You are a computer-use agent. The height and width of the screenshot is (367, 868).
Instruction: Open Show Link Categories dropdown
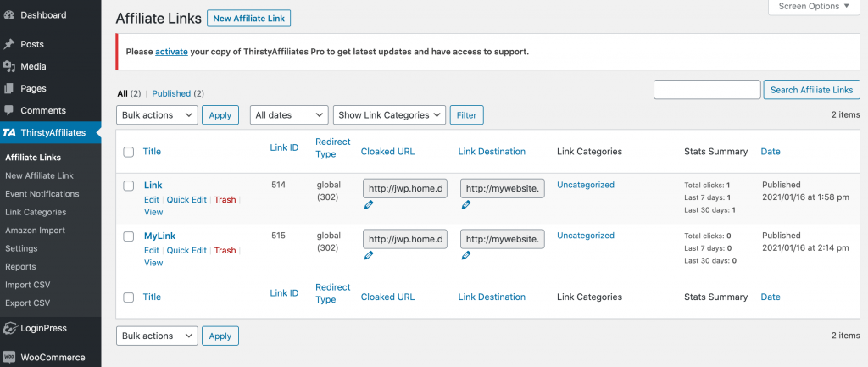pyautogui.click(x=390, y=115)
